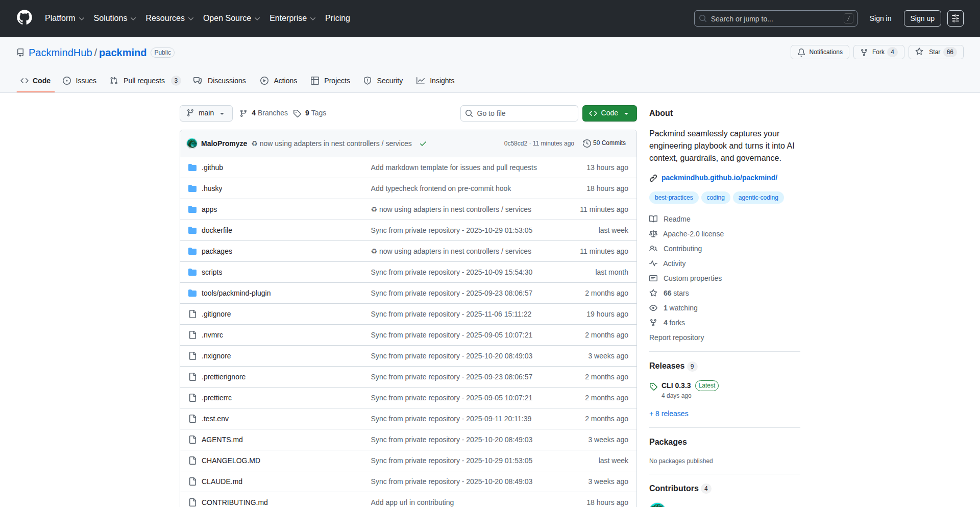Switch to the Issues tab

(80, 80)
